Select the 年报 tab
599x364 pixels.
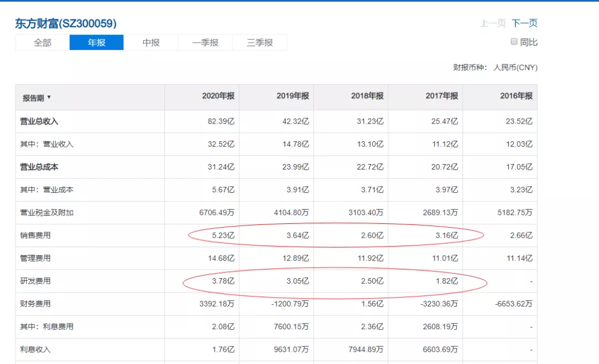(97, 43)
